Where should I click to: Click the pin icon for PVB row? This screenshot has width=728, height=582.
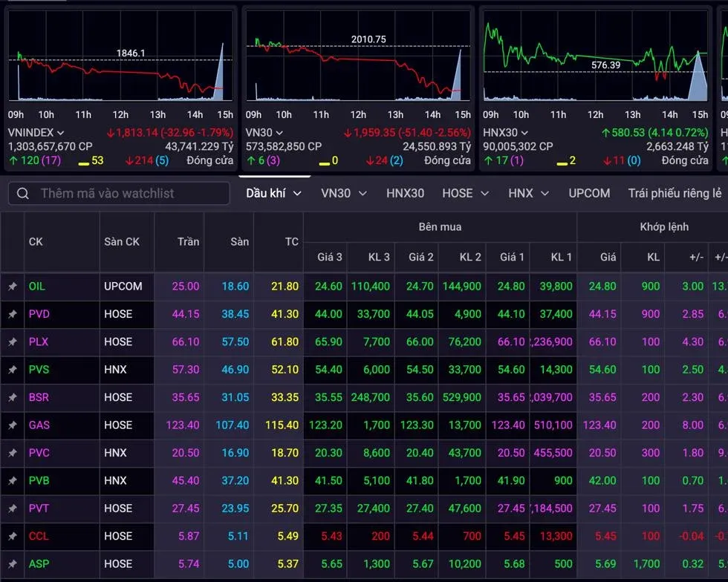coord(13,481)
